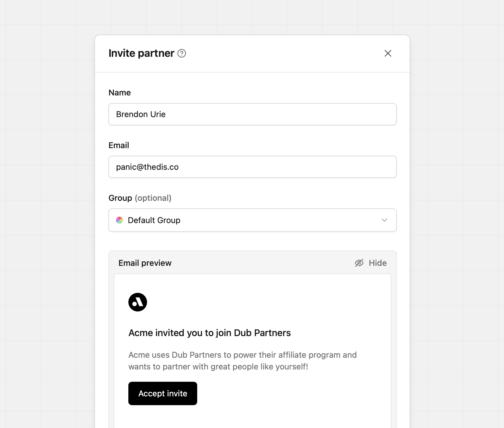Click the Email field label

[x=119, y=145]
